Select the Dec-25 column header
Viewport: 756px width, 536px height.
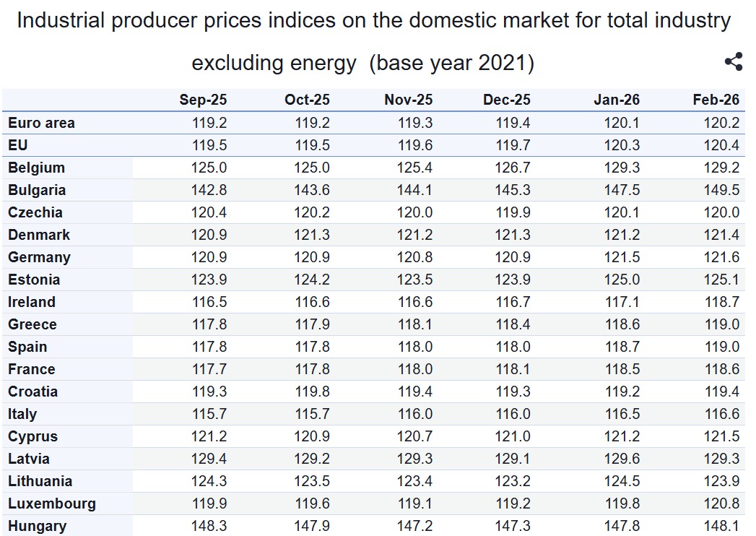[507, 100]
